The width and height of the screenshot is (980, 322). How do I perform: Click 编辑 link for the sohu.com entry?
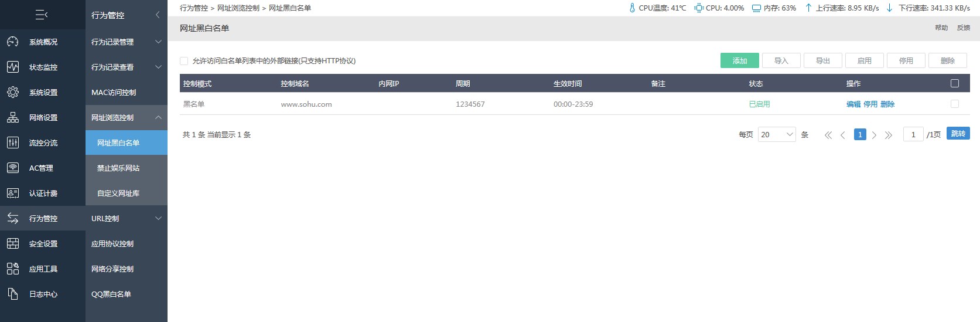point(853,104)
